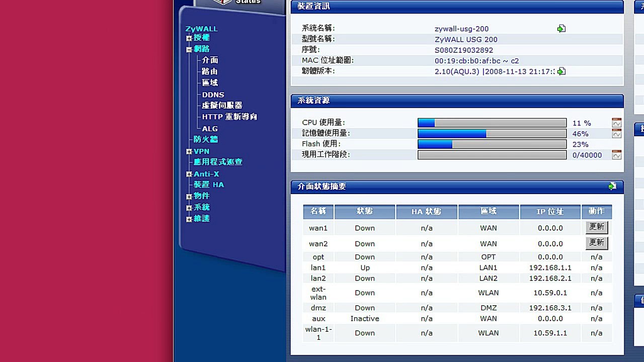Click the wan1 interface name
Viewport: 644px width, 362px height.
[x=318, y=228]
